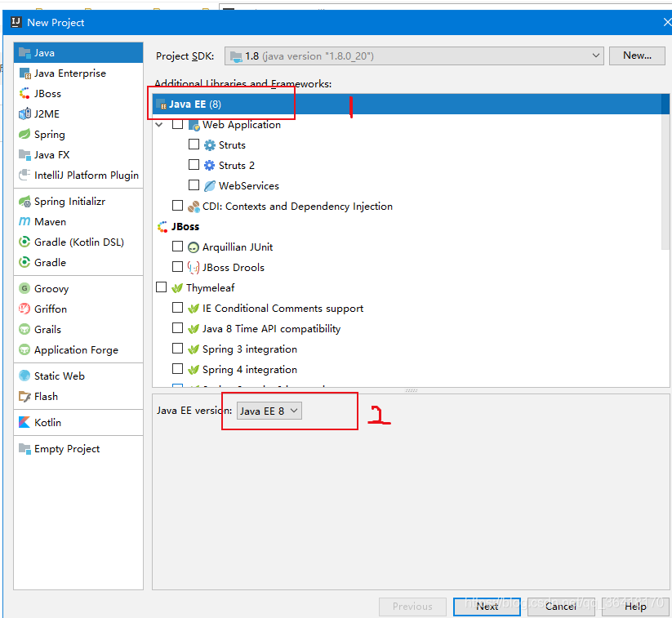Check the JBoss Drools checkbox

coord(177,267)
